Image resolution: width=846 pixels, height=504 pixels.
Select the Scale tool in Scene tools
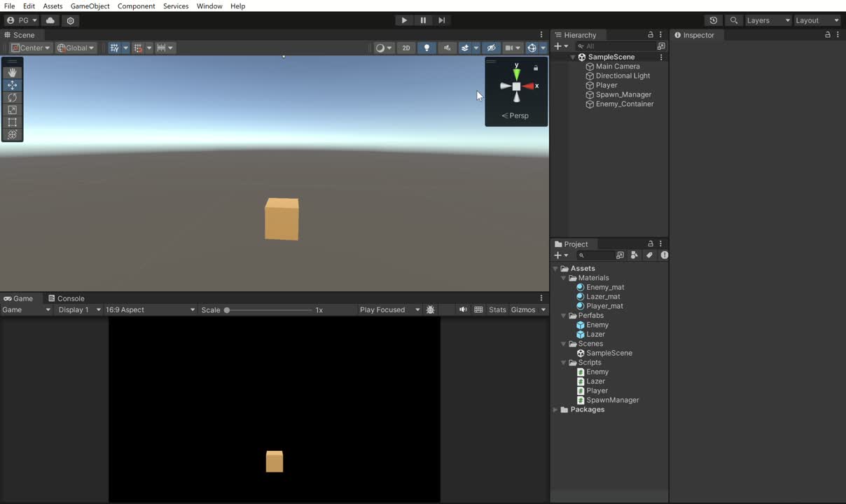[12, 110]
